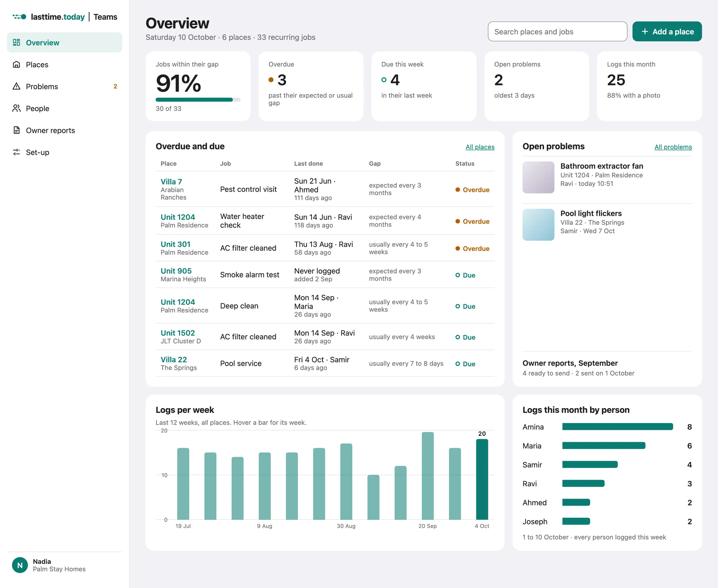
Task: Open Unit 1502 place link
Action: pos(178,333)
